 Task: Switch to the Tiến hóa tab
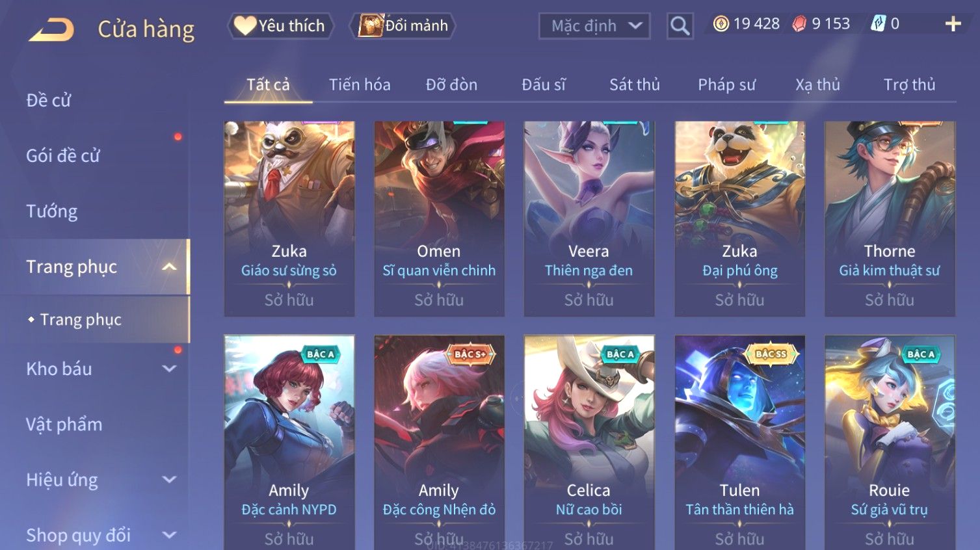[360, 85]
